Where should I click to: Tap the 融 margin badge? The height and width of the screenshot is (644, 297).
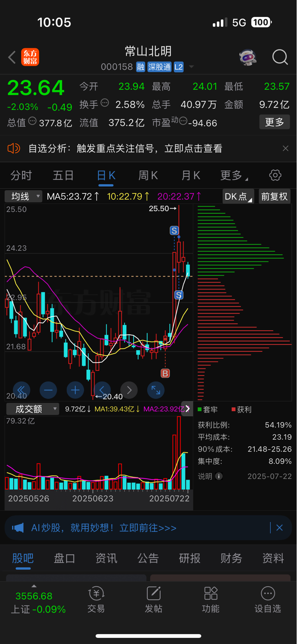(x=141, y=67)
